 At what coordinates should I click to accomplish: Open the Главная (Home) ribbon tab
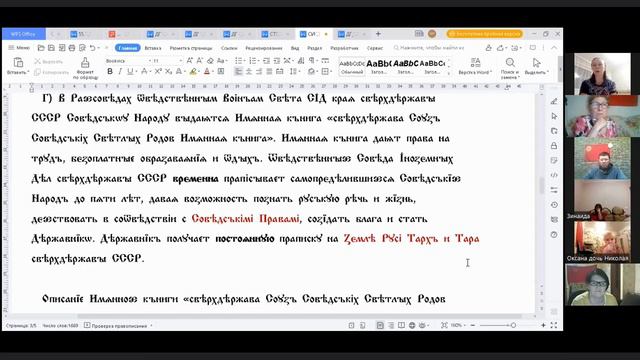pyautogui.click(x=127, y=48)
